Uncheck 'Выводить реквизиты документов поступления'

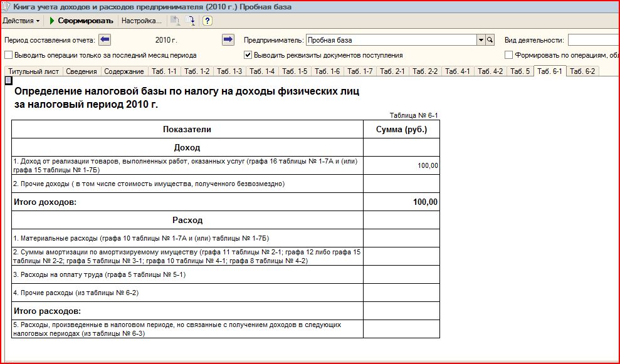pyautogui.click(x=248, y=55)
